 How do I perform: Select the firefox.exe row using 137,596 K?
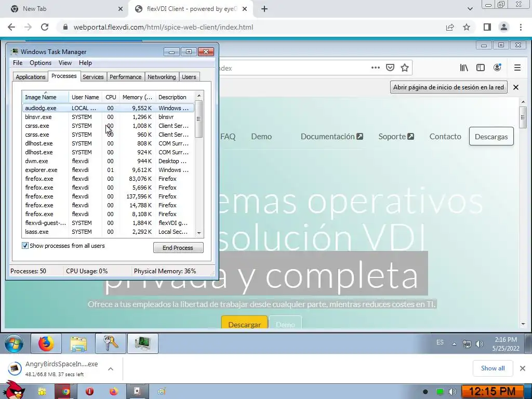pyautogui.click(x=108, y=196)
